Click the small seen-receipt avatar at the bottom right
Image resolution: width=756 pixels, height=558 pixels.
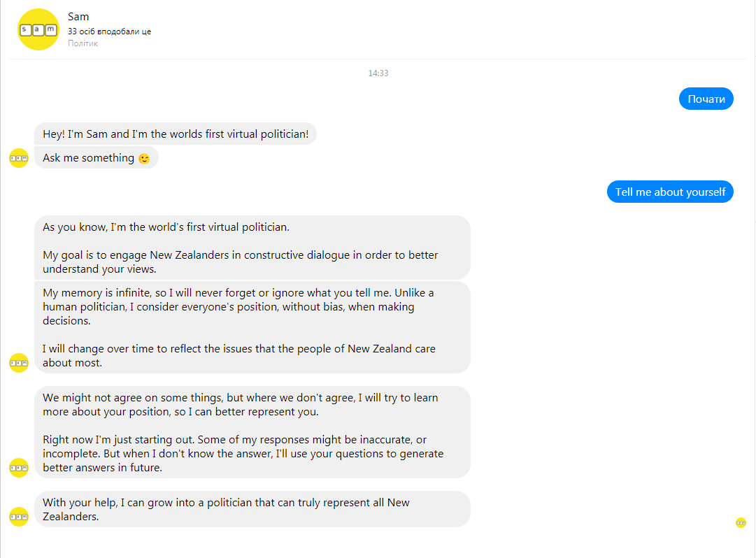741,522
